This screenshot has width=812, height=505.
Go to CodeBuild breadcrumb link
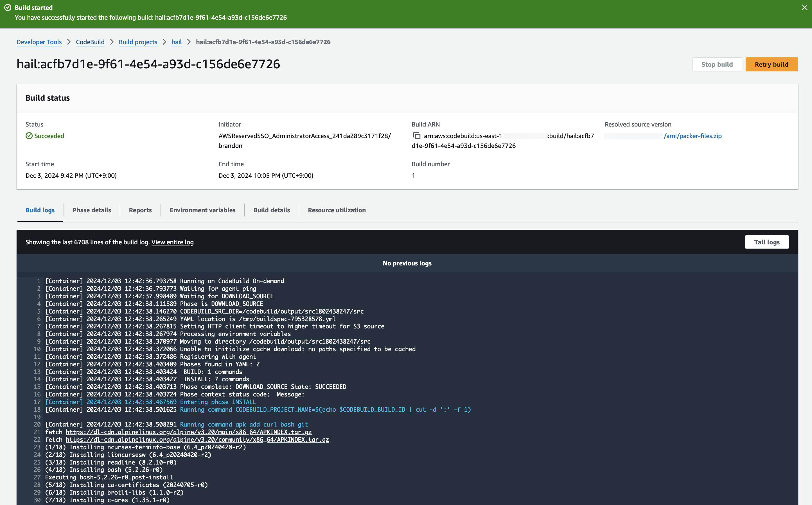click(90, 42)
